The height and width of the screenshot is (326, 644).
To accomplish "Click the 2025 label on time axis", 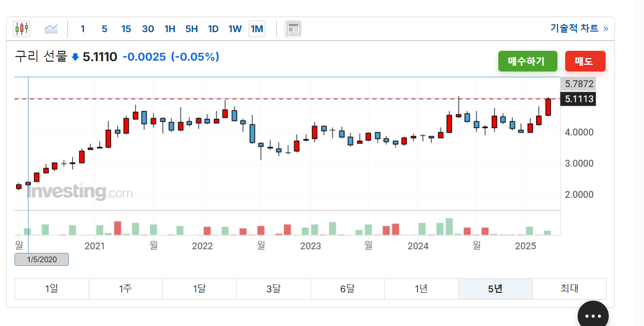I will [x=526, y=246].
